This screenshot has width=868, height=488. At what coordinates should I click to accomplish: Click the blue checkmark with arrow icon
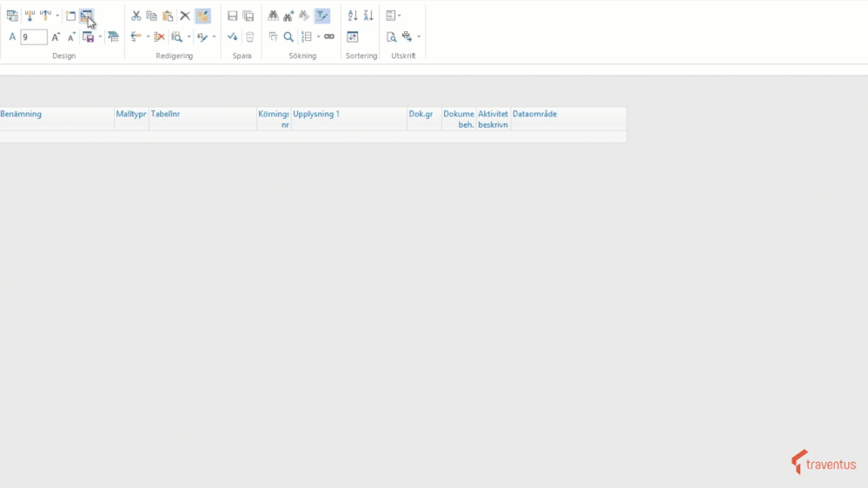pos(233,37)
